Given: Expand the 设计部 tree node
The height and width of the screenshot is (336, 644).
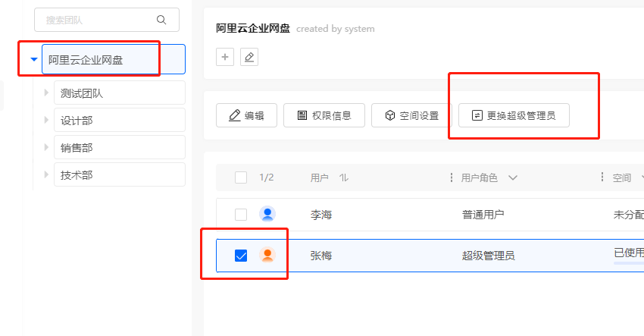Looking at the screenshot, I should click(x=46, y=120).
